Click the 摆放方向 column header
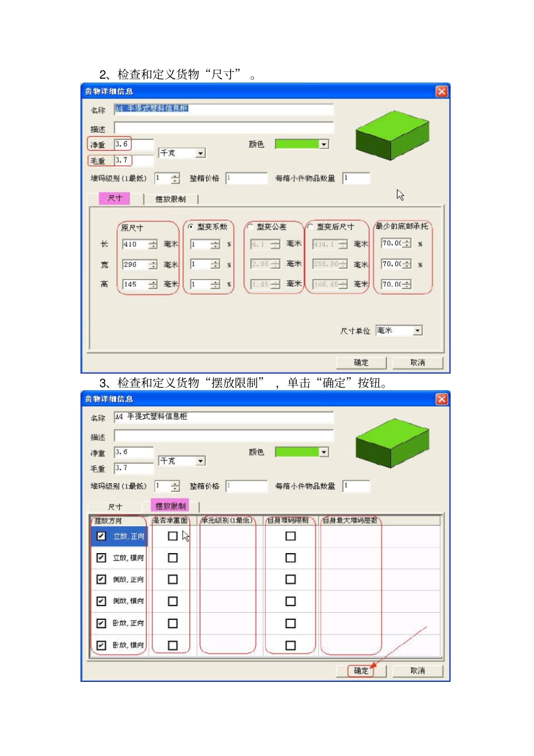The image size is (534, 756). coord(119,520)
